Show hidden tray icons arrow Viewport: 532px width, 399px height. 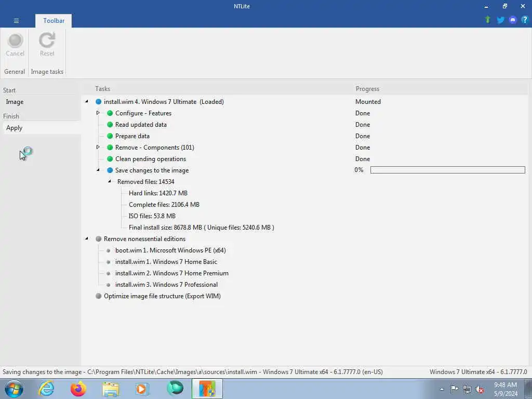pyautogui.click(x=442, y=390)
